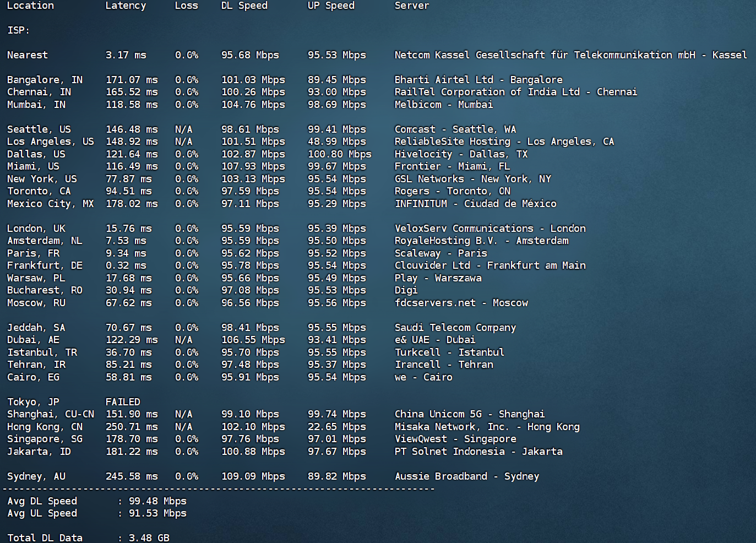Click the "107.93 Mbps" download speed
The width and height of the screenshot is (756, 543).
point(253,166)
